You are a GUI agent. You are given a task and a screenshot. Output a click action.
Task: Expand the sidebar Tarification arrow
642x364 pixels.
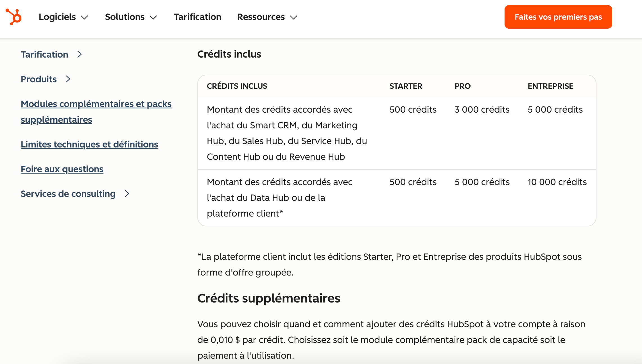tap(80, 54)
